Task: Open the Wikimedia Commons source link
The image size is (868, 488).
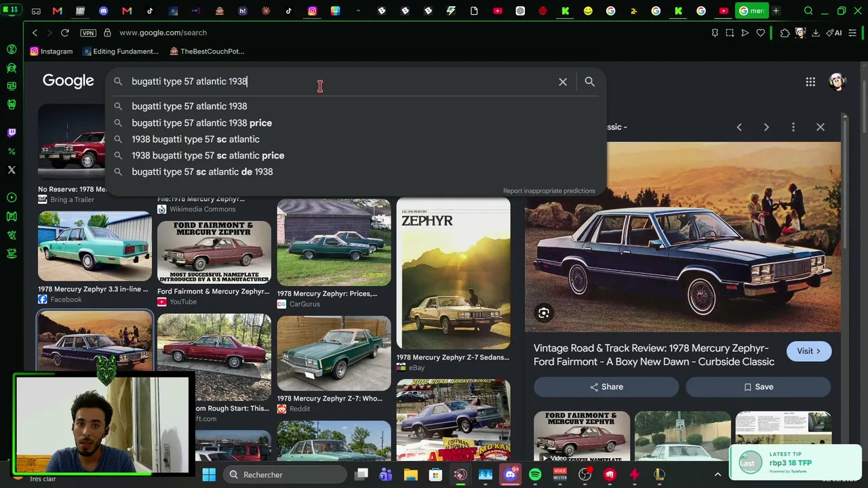Action: click(x=197, y=209)
